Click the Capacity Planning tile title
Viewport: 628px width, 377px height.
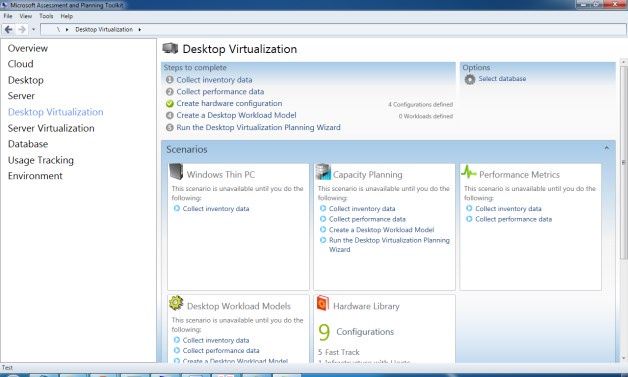(x=368, y=175)
